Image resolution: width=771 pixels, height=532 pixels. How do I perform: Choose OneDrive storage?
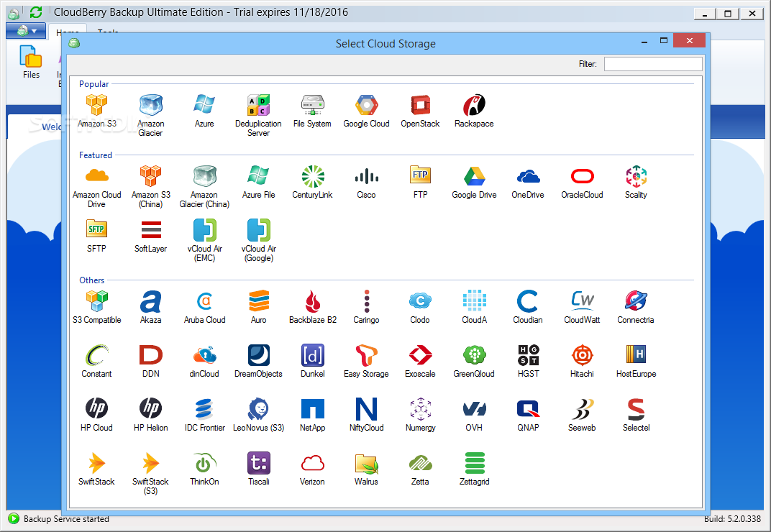coord(528,183)
